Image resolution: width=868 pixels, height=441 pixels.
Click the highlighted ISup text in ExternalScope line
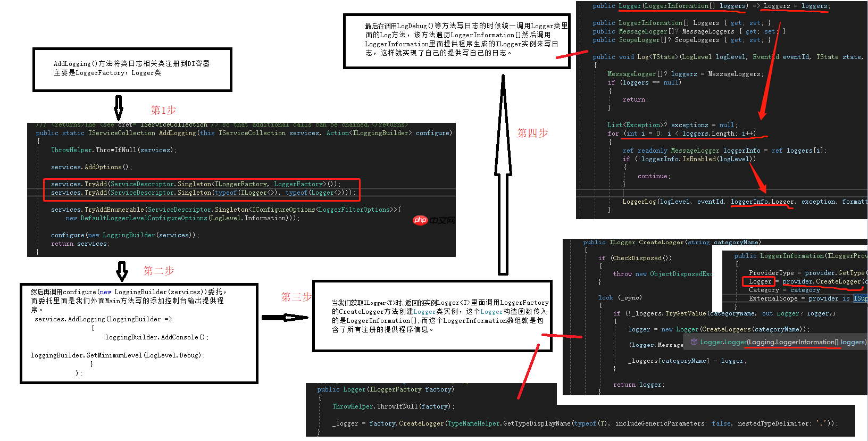coord(859,298)
